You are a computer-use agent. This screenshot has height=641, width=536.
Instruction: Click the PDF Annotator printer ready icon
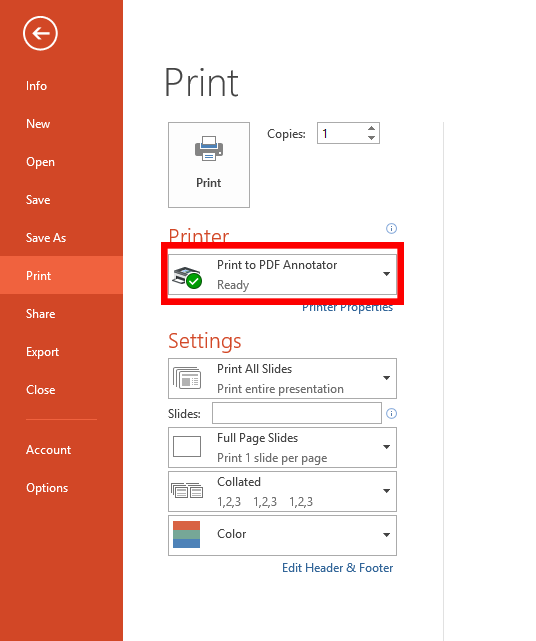click(187, 278)
